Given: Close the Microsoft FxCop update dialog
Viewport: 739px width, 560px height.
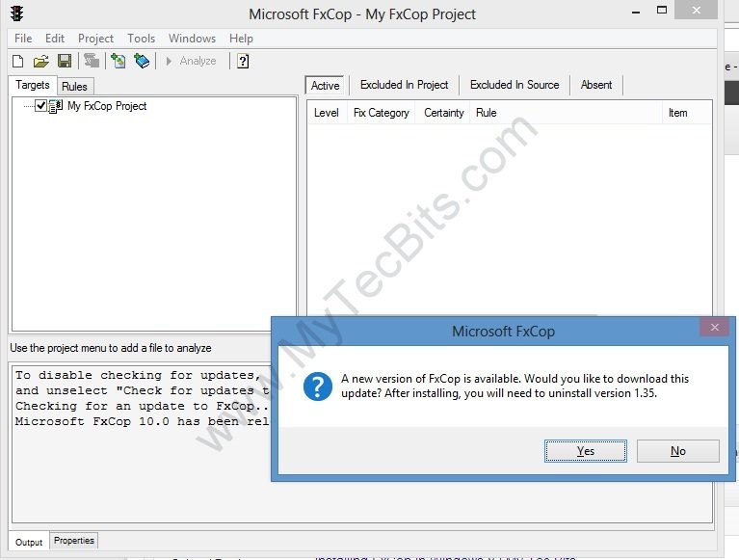Looking at the screenshot, I should pos(715,327).
